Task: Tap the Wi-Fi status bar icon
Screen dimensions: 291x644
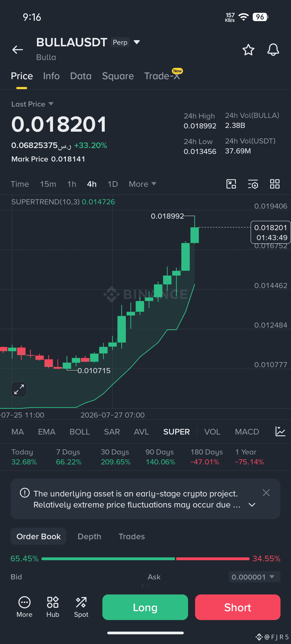Action: coord(244,17)
